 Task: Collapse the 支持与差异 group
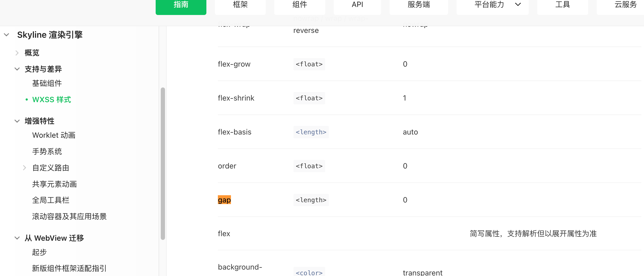click(x=17, y=69)
